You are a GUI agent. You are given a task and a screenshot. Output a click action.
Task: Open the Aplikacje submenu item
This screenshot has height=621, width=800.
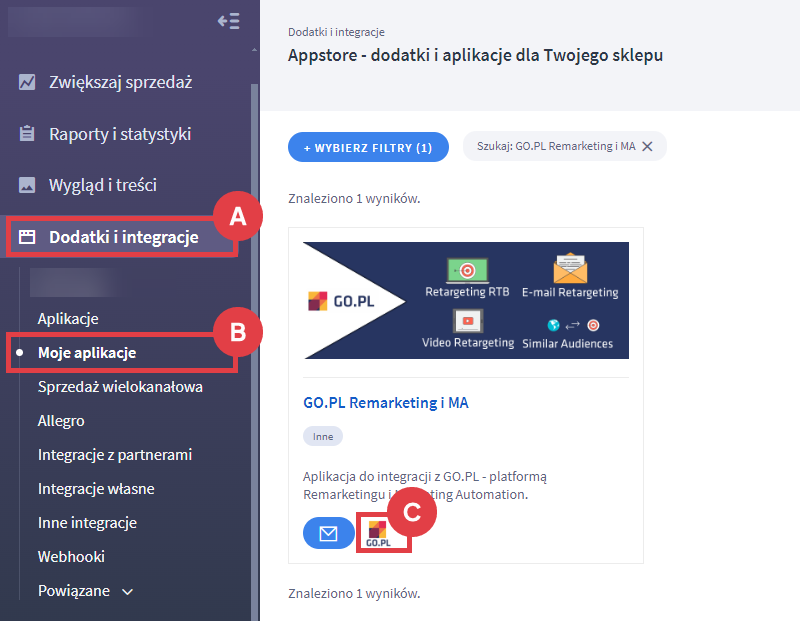[x=68, y=319]
